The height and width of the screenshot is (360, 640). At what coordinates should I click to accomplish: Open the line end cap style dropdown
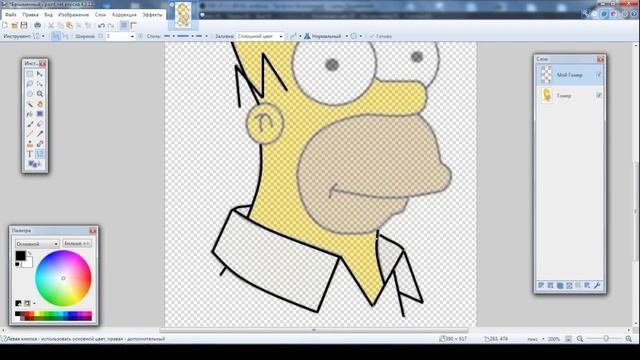click(201, 36)
